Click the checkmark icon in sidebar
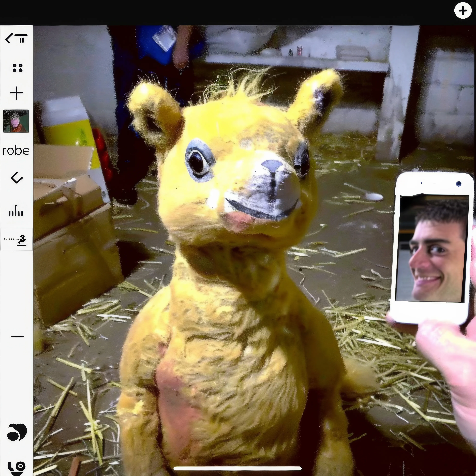476x476 pixels. tap(17, 178)
